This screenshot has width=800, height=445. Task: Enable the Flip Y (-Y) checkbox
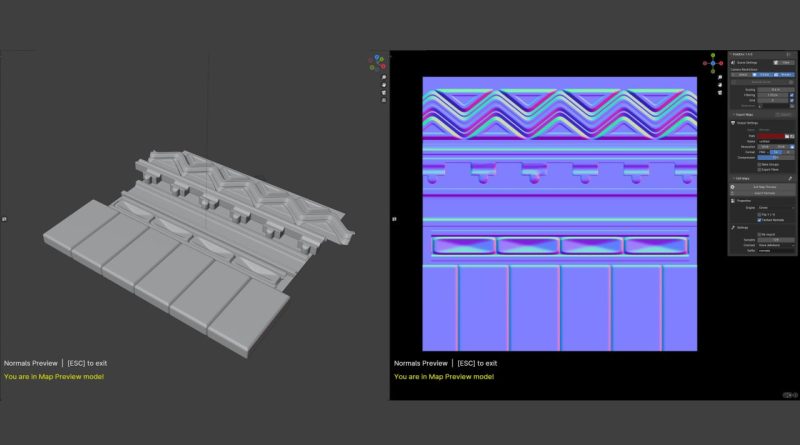[759, 215]
